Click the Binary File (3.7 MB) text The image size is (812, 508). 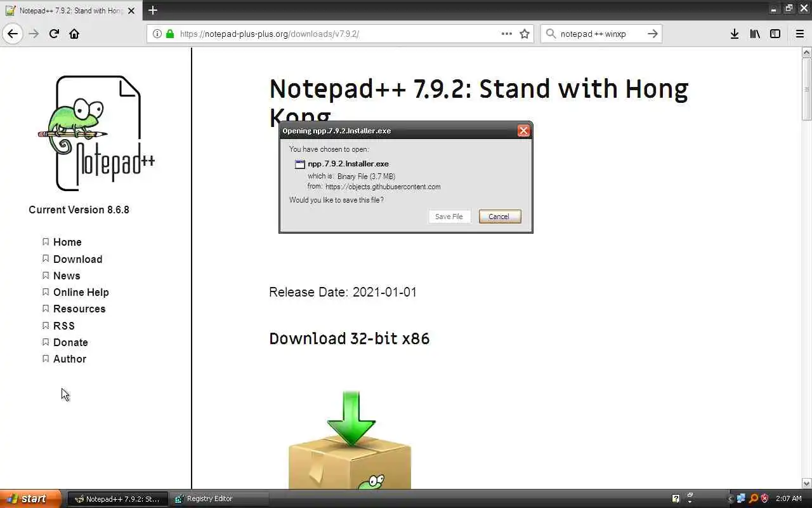pos(366,177)
